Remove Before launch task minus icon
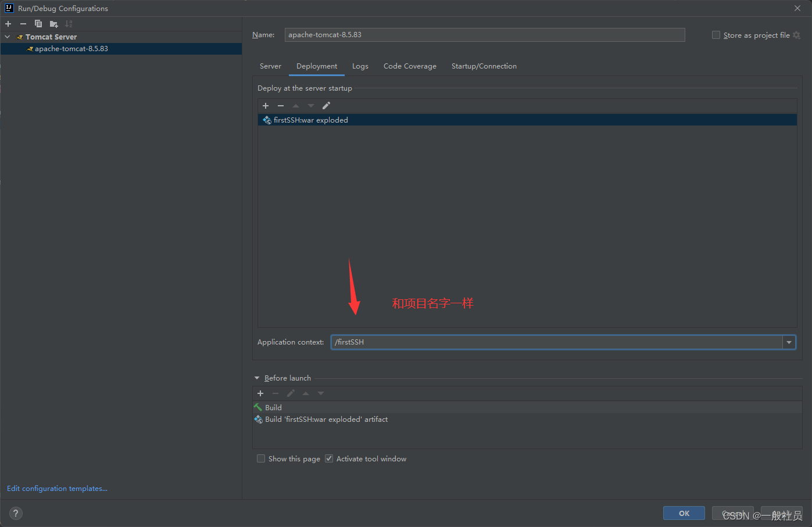Viewport: 812px width, 527px height. [x=276, y=393]
